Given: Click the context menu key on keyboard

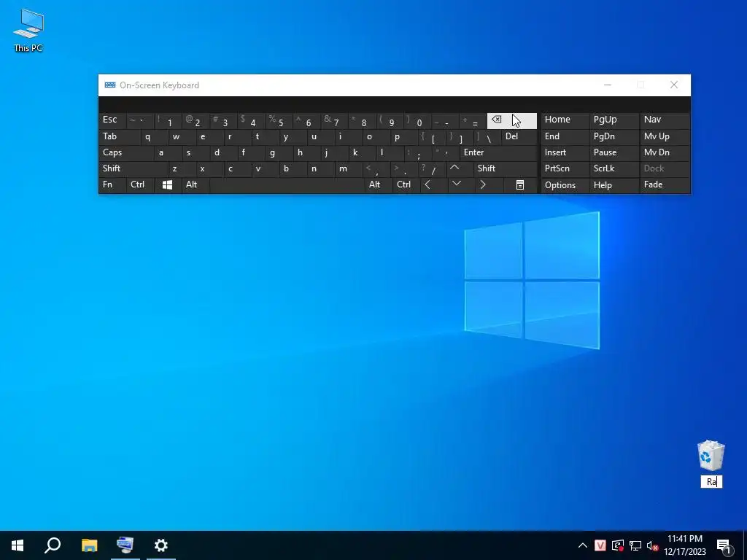Looking at the screenshot, I should [x=519, y=184].
